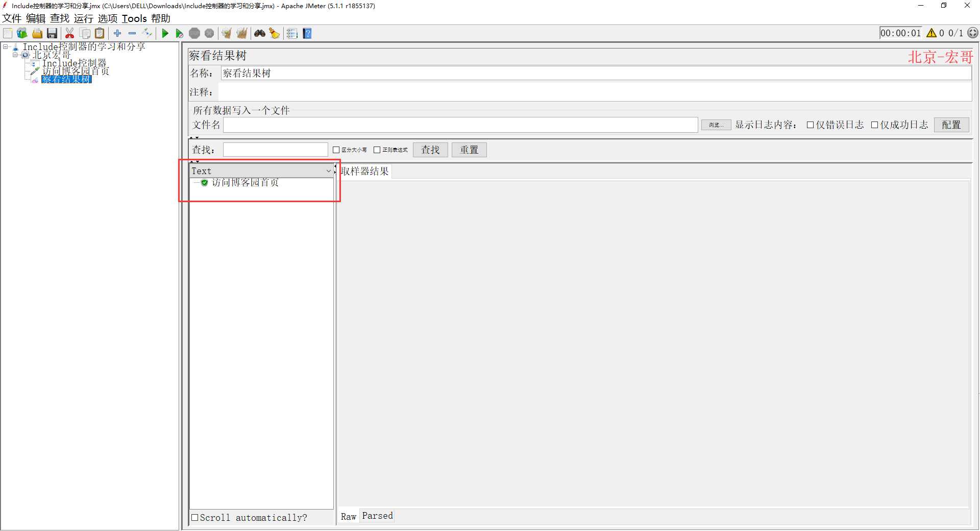Open the 文件 menu
Screen dimensions: 980x531
pyautogui.click(x=12, y=18)
